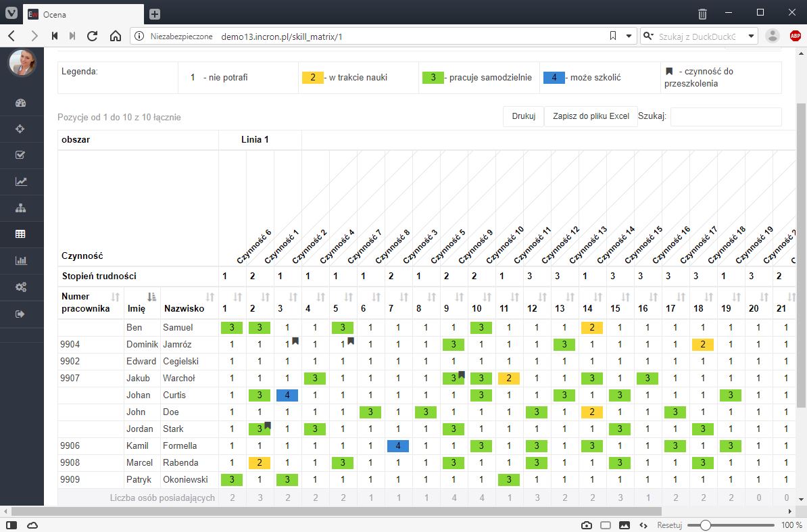This screenshot has width=807, height=532.
Task: Toggle the panel icon in bottom-left status bar
Action: (x=12, y=525)
